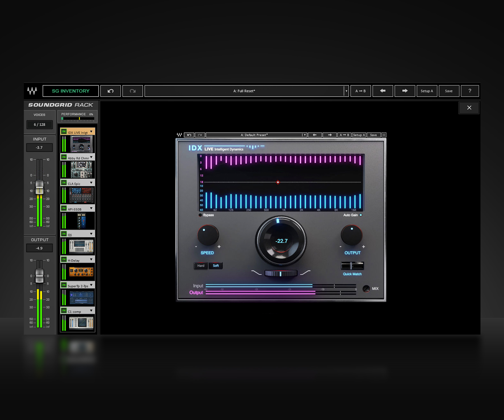Click the Setup A button

tap(427, 91)
